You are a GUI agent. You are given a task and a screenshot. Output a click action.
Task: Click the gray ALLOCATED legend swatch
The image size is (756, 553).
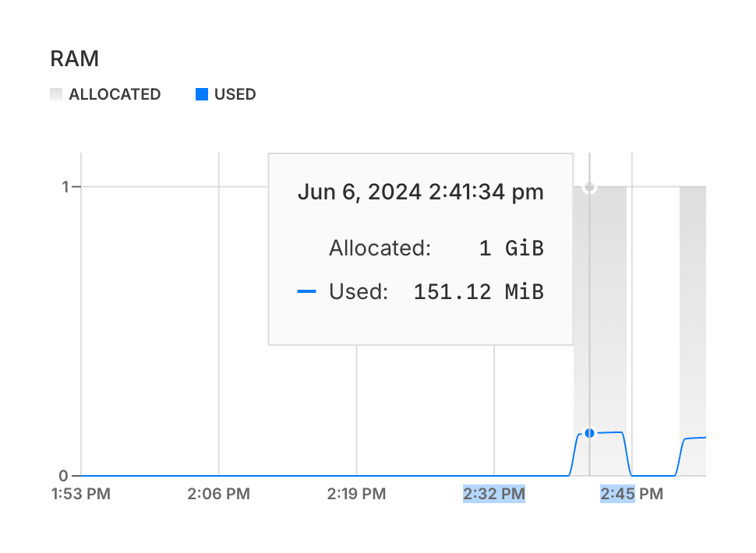[x=55, y=94]
